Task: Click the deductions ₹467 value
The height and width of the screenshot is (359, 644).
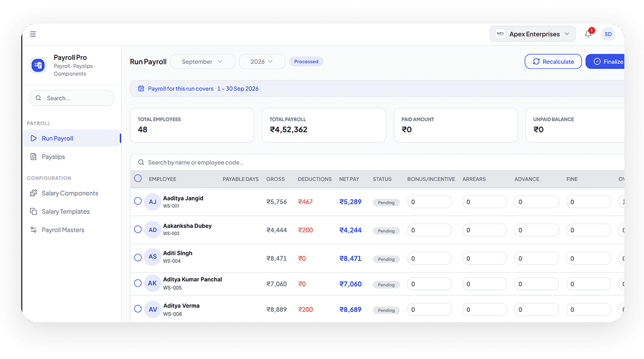Action: [x=305, y=202]
